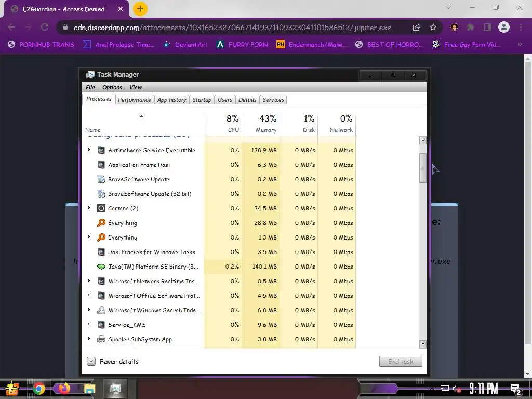Open Firefox from the taskbar

[x=64, y=388]
